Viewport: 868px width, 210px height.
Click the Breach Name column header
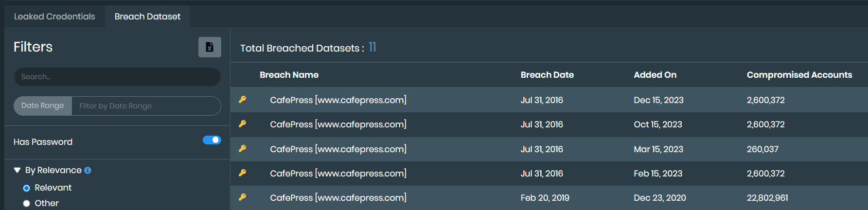click(x=289, y=75)
